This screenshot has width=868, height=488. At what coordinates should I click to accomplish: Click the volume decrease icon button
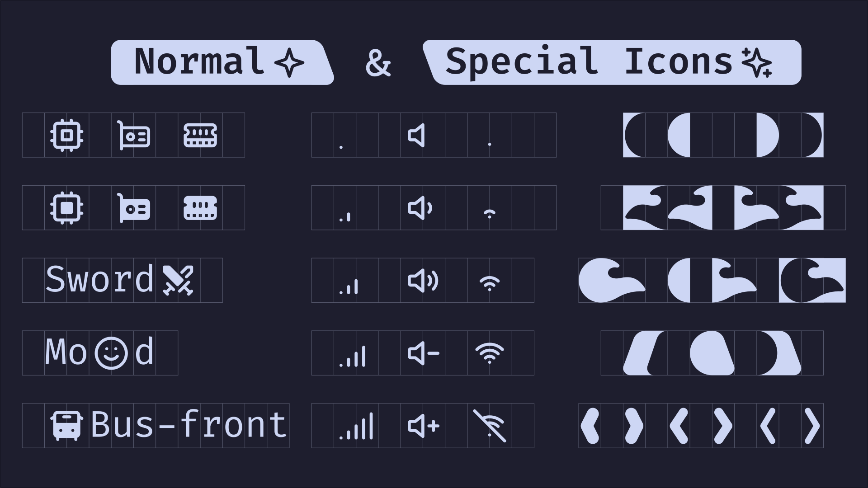coord(422,353)
